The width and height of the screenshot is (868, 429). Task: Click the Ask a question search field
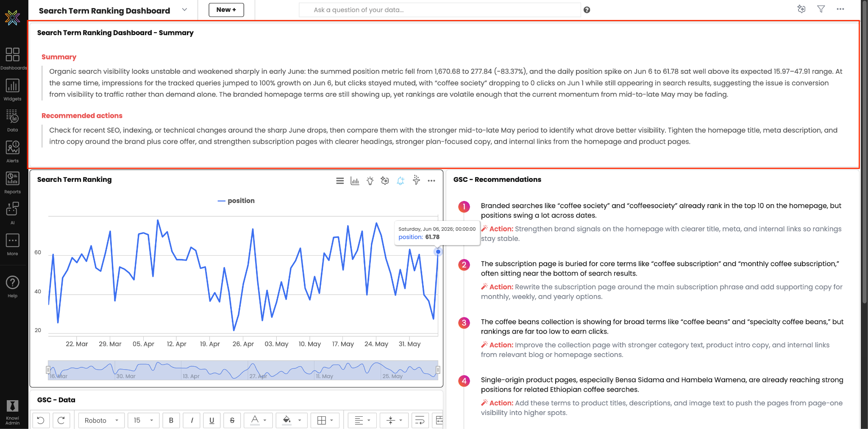click(440, 10)
